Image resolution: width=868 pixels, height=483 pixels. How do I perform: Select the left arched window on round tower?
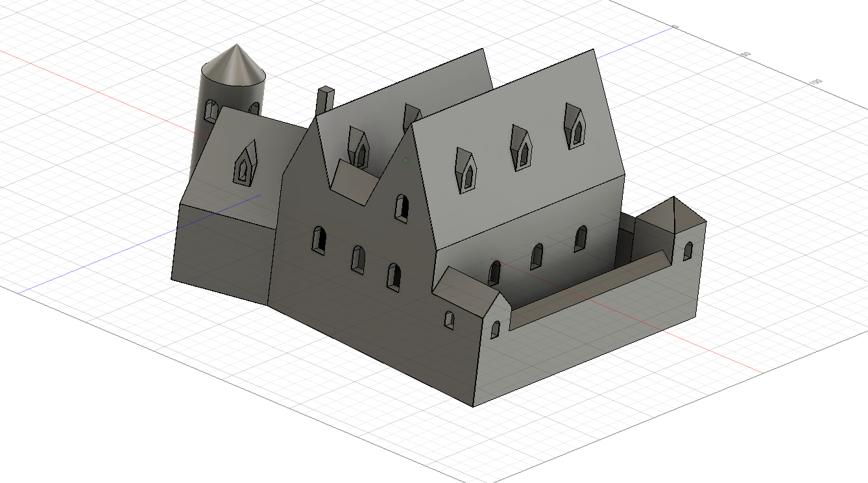point(211,110)
